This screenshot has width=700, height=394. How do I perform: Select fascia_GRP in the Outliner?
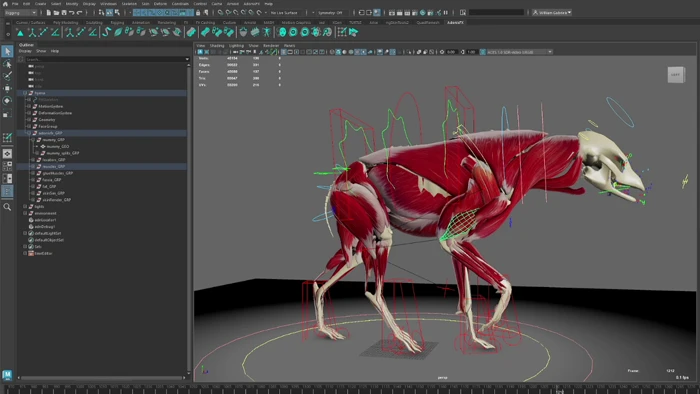coord(52,180)
